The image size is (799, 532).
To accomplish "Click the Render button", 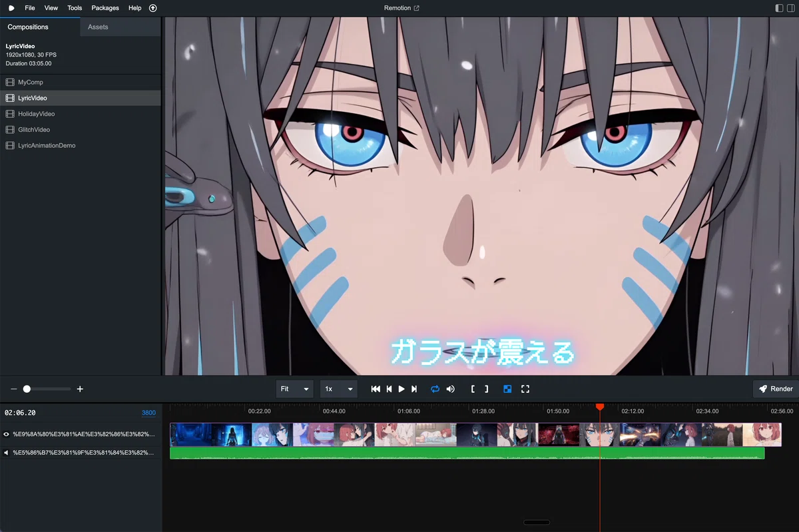I will click(x=776, y=389).
